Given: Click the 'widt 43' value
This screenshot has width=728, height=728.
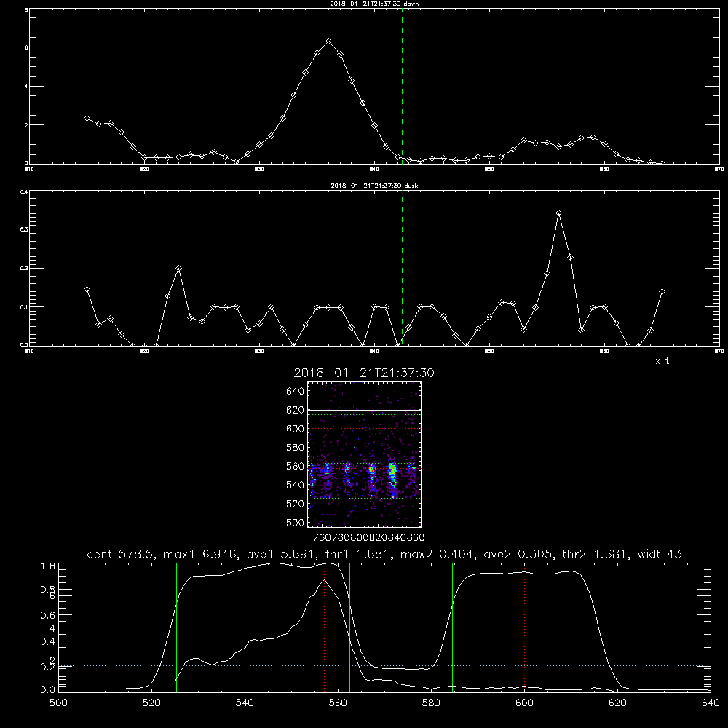Looking at the screenshot, I should click(660, 554).
